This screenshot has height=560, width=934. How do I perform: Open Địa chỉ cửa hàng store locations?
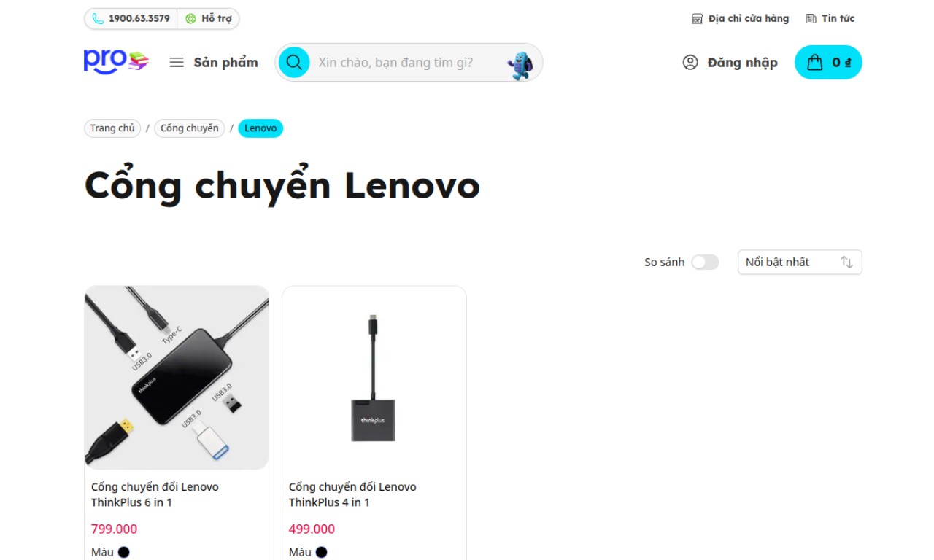[740, 19]
